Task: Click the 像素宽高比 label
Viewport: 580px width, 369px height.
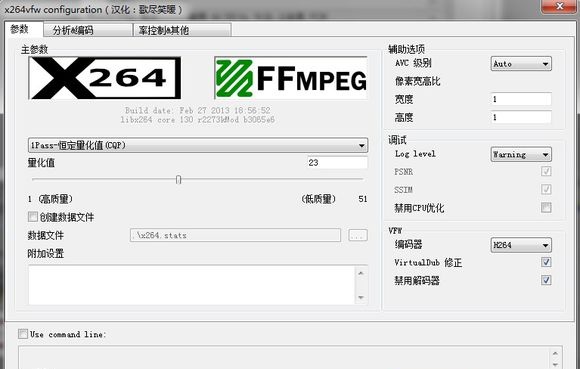Action: click(418, 81)
